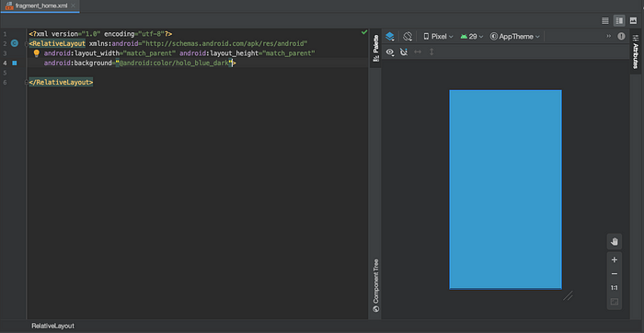Click the preview resize handle
The width and height of the screenshot is (644, 333).
(568, 295)
